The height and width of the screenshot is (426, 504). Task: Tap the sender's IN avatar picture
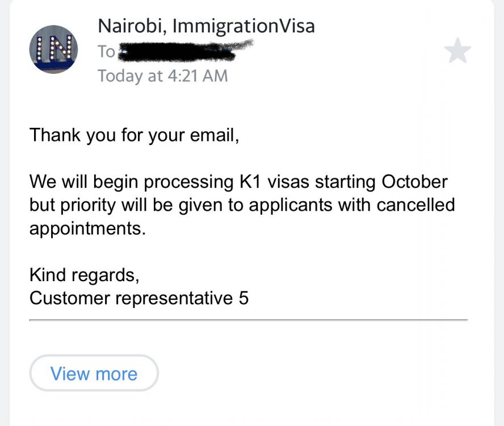pos(53,49)
